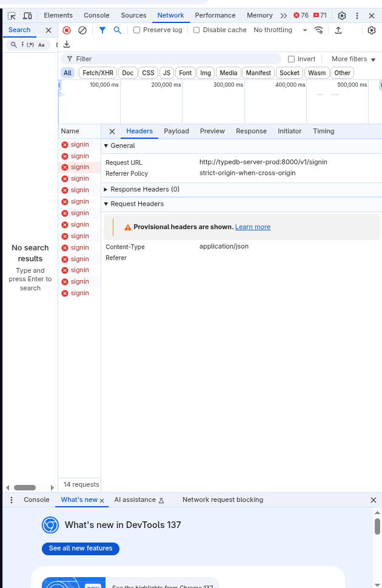Open Network panel settings gear
The height and width of the screenshot is (588, 382).
click(x=372, y=30)
